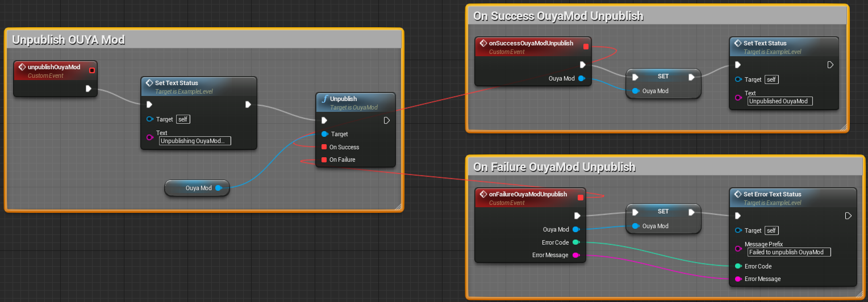Select the Ouya Mod variable getter node
The height and width of the screenshot is (302, 868).
pyautogui.click(x=197, y=188)
